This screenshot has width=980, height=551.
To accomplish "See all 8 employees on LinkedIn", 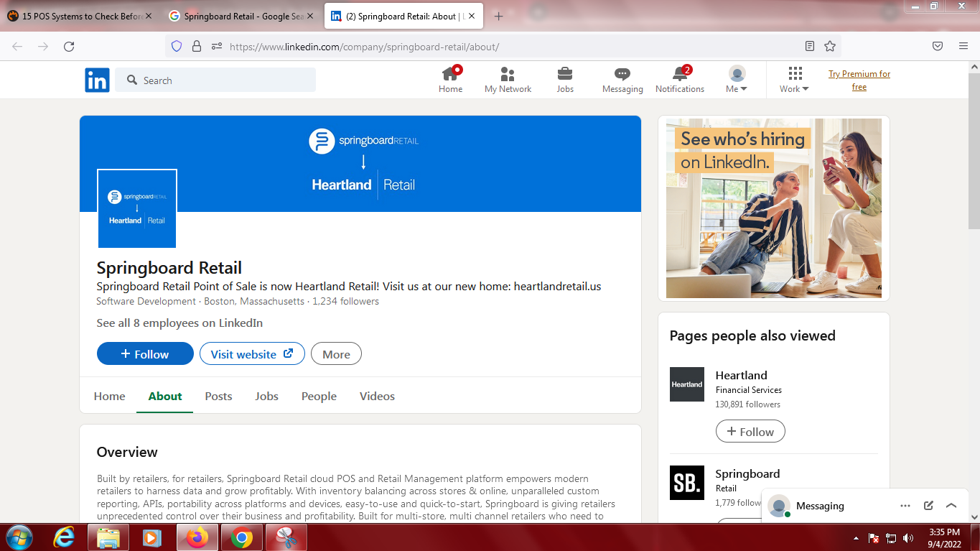I will pos(179,323).
